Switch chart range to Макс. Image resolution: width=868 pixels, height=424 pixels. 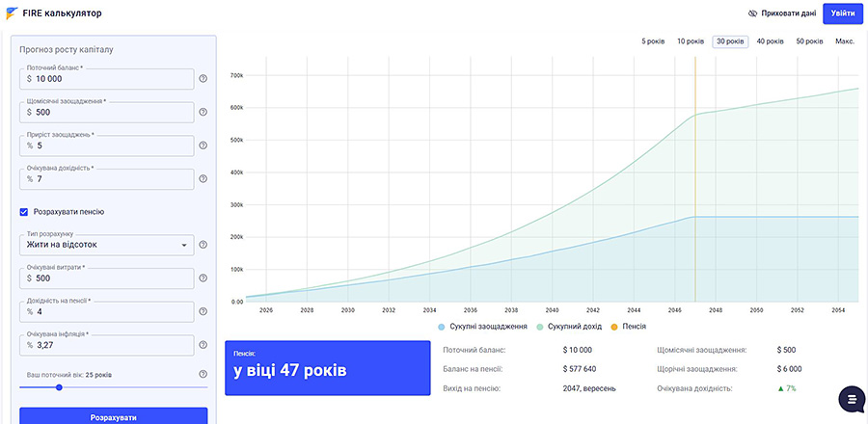845,41
